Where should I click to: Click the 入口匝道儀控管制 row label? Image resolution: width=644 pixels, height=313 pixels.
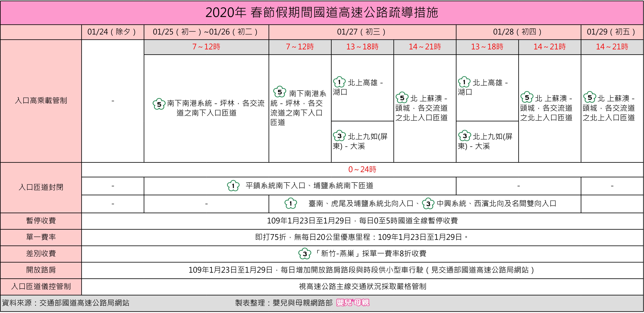point(41,286)
